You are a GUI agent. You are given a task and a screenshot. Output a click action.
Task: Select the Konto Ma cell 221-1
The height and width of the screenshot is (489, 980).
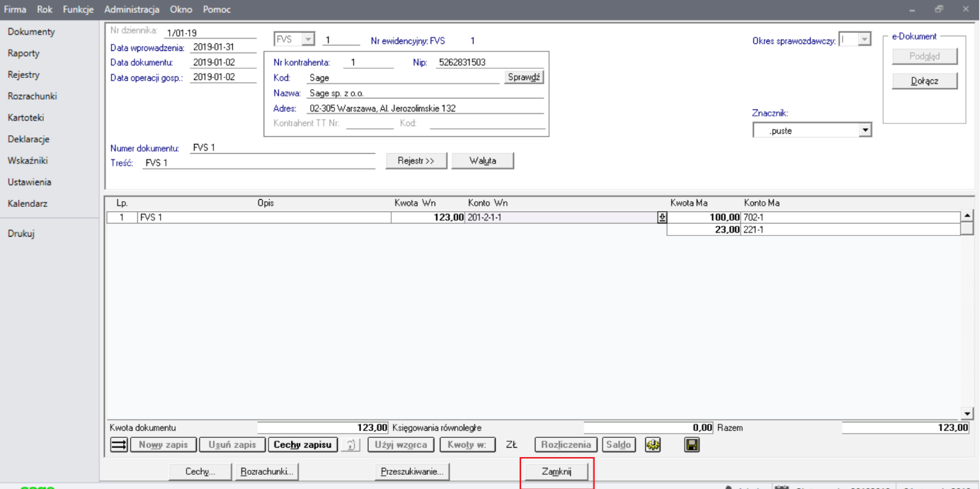pos(851,230)
